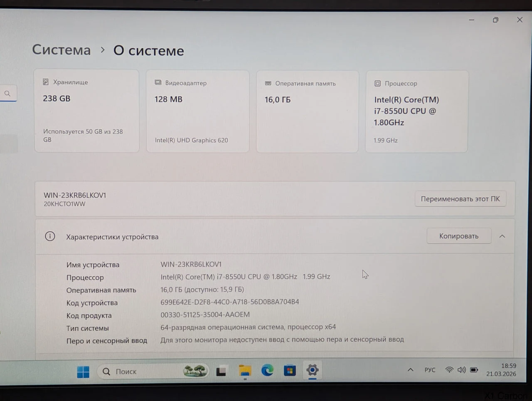532x401 pixels.
Task: Open Microsoft Store from the taskbar
Action: click(290, 370)
